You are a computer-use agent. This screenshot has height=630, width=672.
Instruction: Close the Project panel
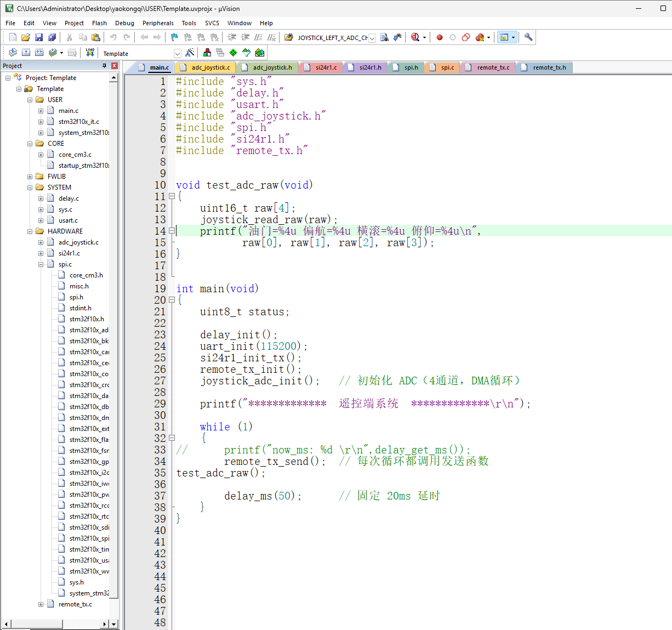[115, 66]
